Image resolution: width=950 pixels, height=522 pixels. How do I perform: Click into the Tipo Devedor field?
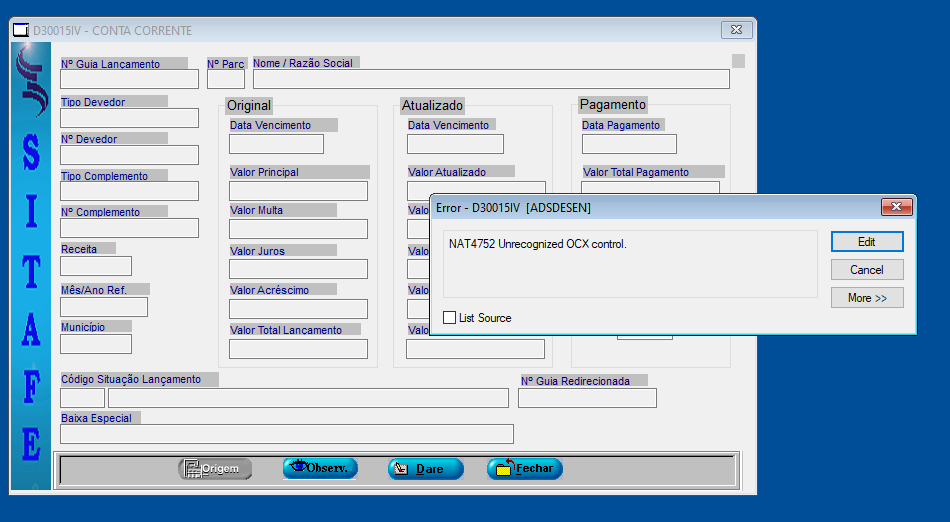pyautogui.click(x=130, y=118)
